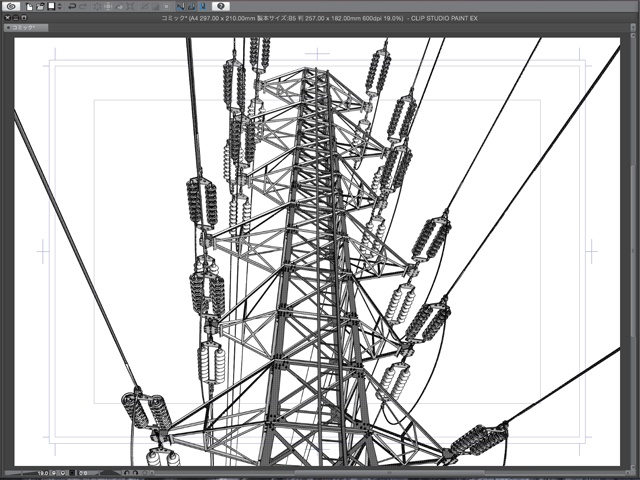Toggle Snap to Ruler
The height and width of the screenshot is (480, 640).
pyautogui.click(x=181, y=7)
